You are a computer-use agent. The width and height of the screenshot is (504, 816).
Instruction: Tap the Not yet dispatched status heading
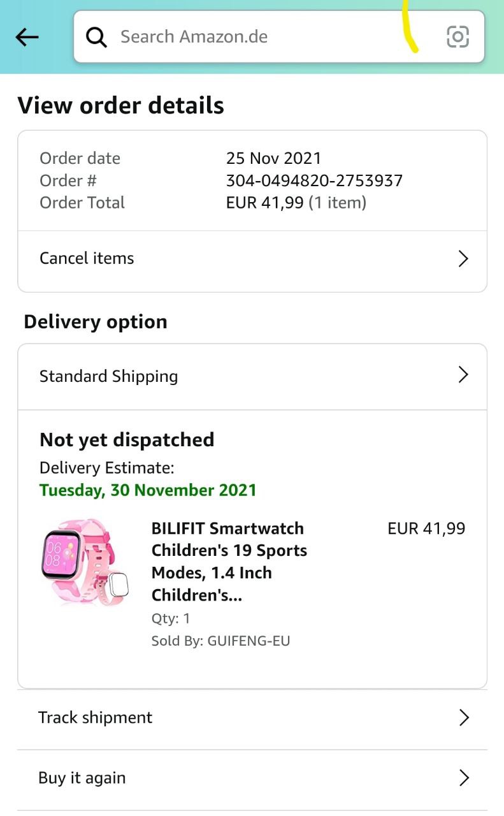tap(127, 440)
